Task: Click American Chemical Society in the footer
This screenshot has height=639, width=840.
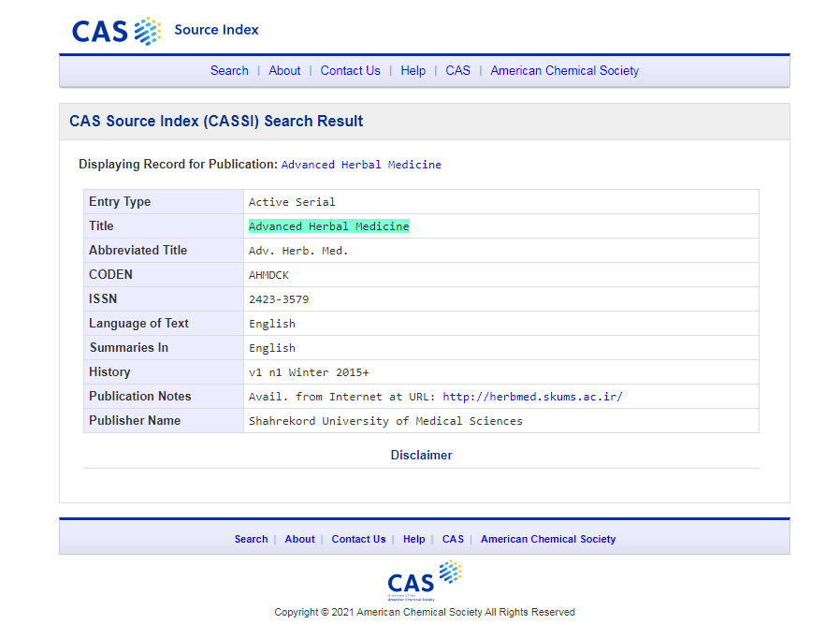Action: tap(548, 539)
